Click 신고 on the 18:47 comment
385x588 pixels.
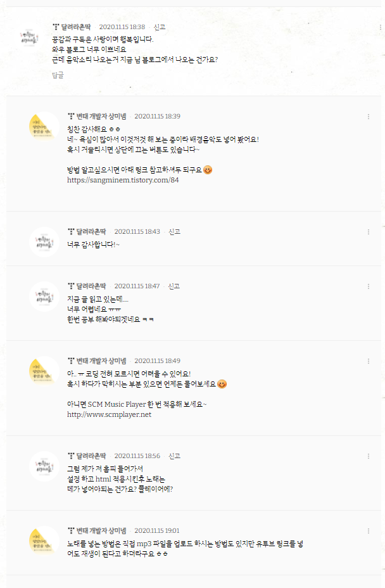point(174,286)
